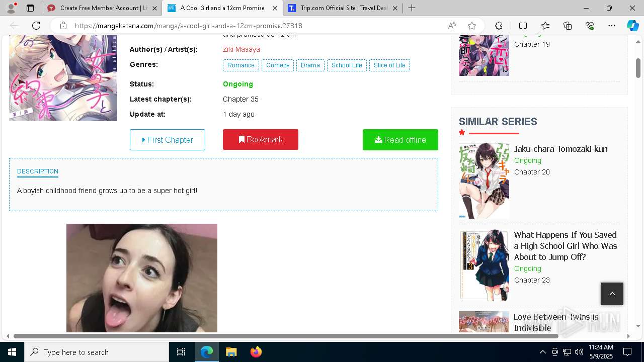
Task: Click the red Bookmark button
Action: pos(261,139)
